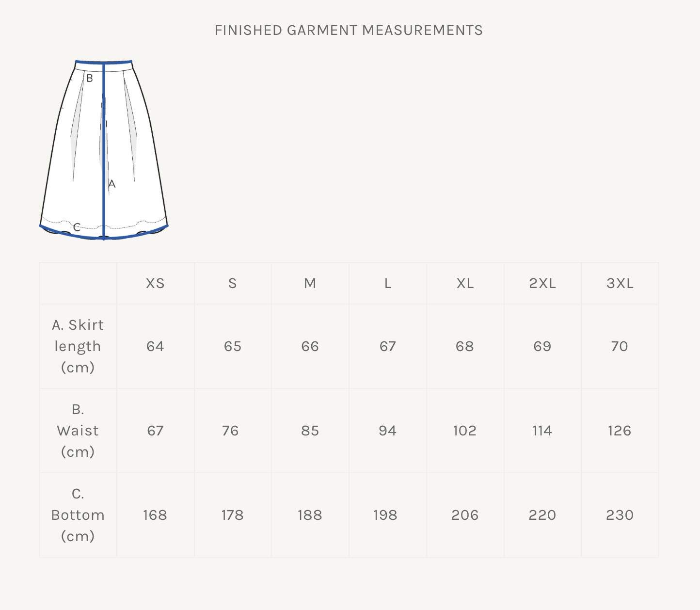Click the bottom value 206 for XL

click(465, 515)
